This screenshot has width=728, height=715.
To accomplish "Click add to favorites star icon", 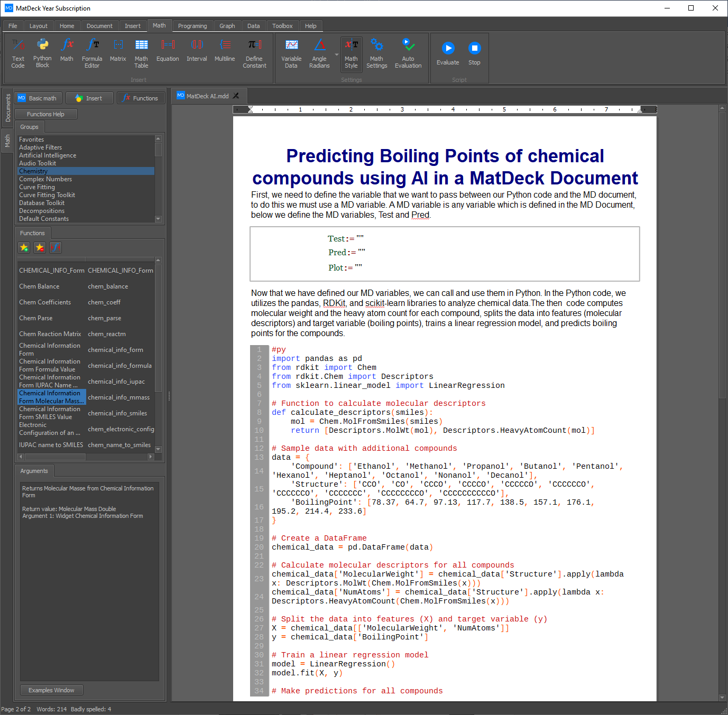I will pos(24,247).
